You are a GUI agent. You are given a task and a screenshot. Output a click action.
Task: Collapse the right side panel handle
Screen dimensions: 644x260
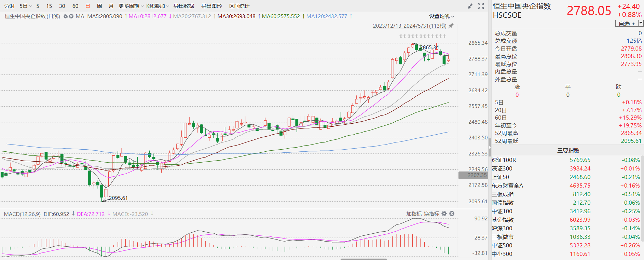point(490,147)
